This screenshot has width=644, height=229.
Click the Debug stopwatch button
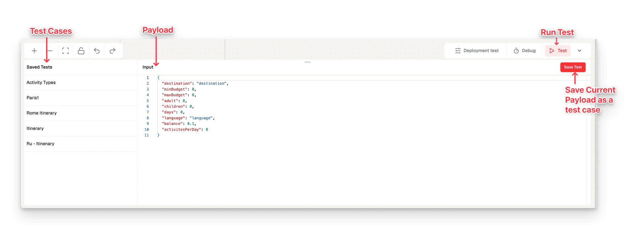(524, 51)
